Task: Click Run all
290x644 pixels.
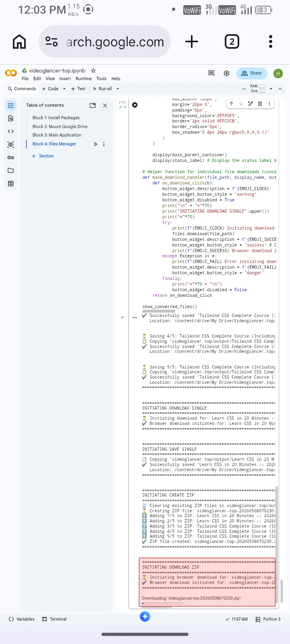Action: [x=102, y=89]
